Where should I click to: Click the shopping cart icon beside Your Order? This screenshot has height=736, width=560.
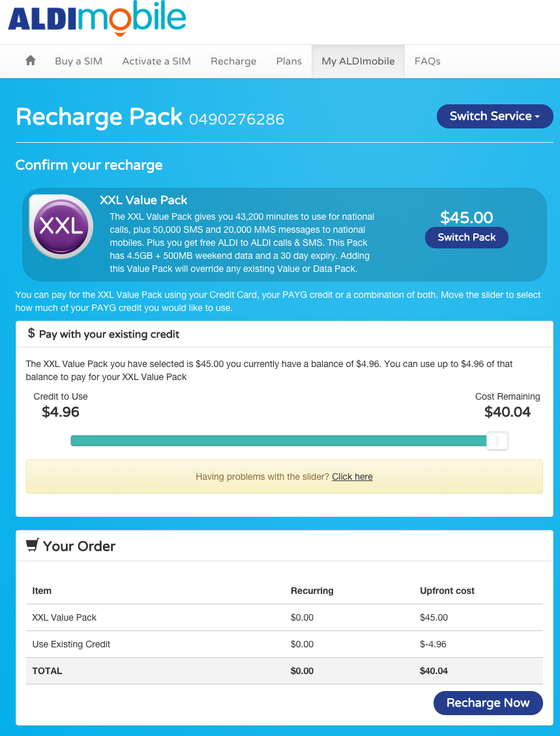[32, 546]
